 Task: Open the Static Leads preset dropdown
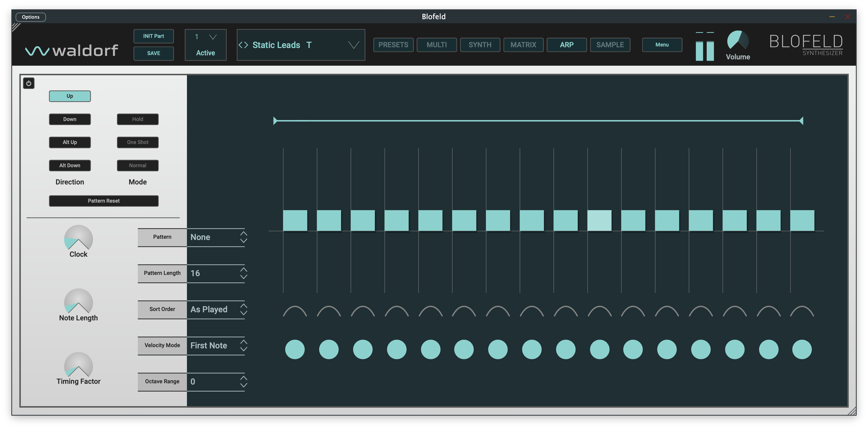[353, 45]
